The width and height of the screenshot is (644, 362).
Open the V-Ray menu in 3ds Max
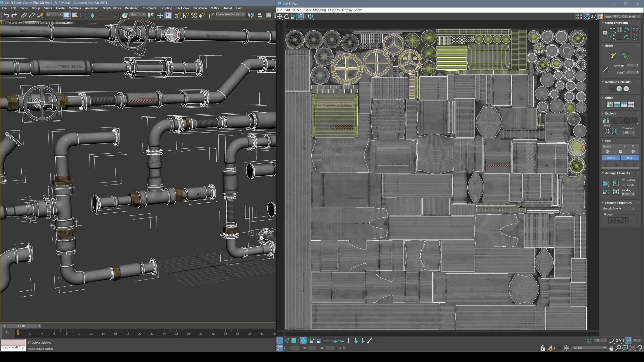[215, 8]
